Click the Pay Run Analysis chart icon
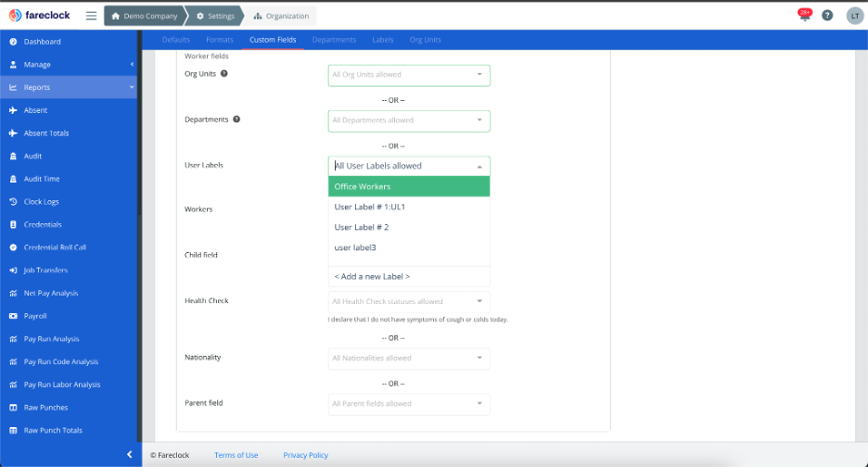Image resolution: width=868 pixels, height=467 pixels. [13, 339]
